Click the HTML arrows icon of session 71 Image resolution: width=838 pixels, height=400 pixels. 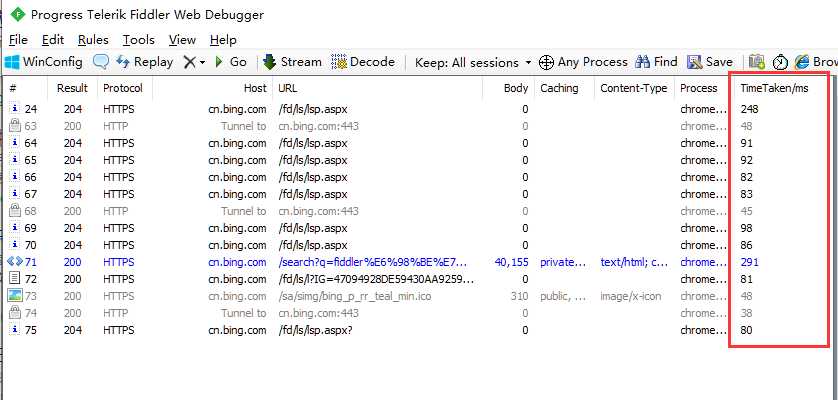click(x=15, y=261)
